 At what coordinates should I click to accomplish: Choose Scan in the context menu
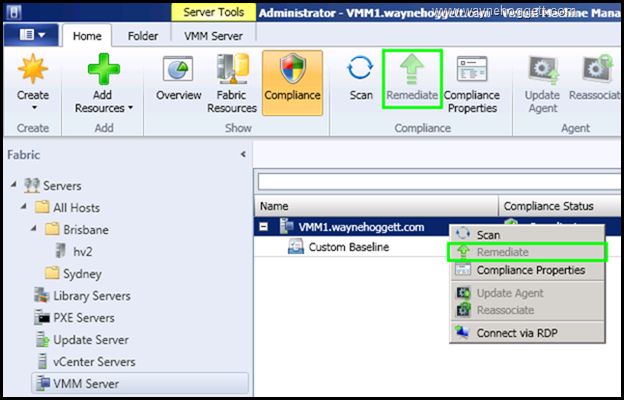pyautogui.click(x=527, y=235)
